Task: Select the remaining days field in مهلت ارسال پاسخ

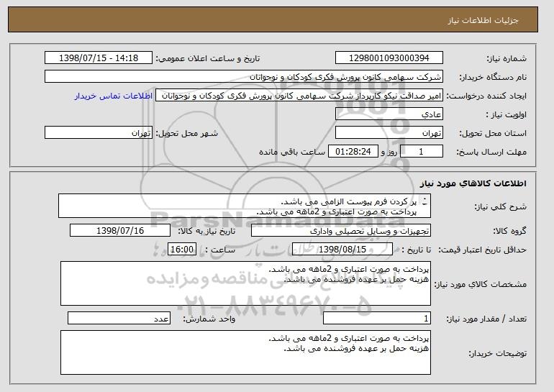Action: (x=421, y=152)
